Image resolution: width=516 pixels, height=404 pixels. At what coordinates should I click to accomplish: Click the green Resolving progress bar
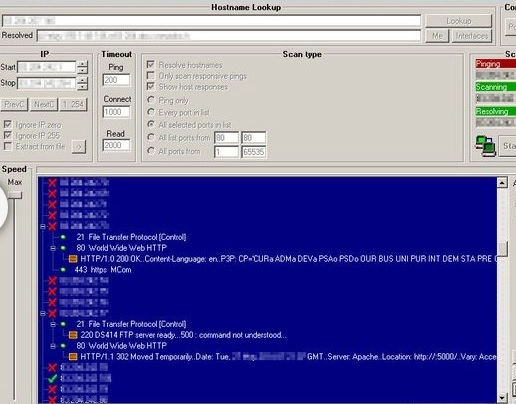(496, 111)
